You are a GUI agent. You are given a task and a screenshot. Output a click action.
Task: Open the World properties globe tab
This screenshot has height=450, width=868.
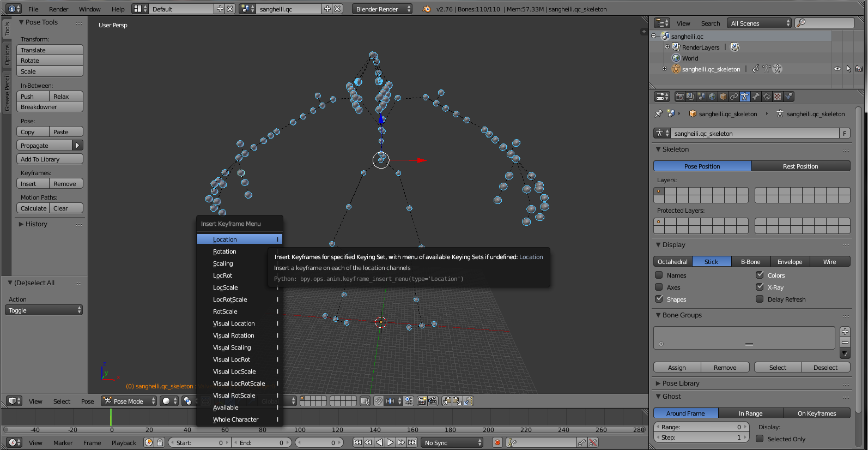point(712,97)
